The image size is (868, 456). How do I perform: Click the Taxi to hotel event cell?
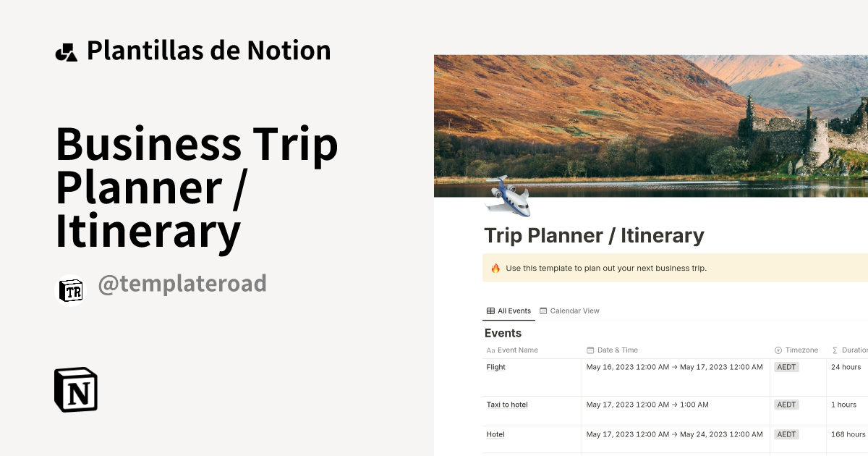[507, 405]
